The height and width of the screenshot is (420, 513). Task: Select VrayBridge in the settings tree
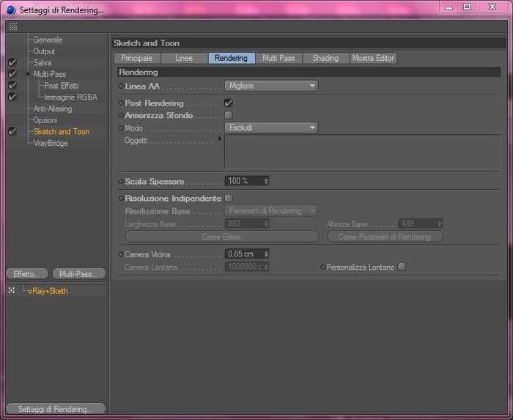51,143
